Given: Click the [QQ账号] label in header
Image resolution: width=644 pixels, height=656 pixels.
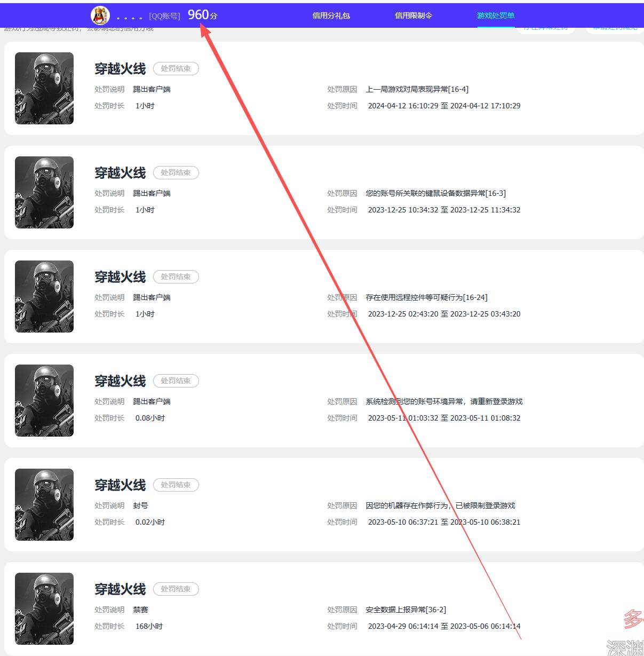Looking at the screenshot, I should [164, 16].
